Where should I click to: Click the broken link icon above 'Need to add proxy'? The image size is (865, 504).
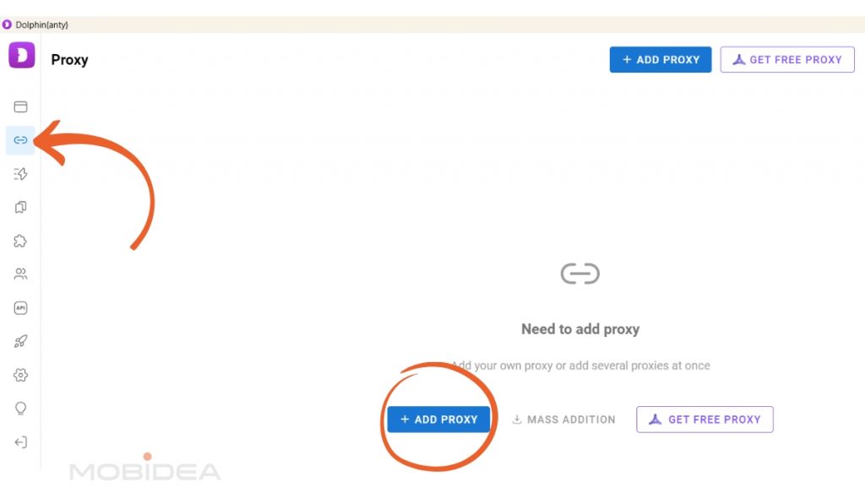pyautogui.click(x=580, y=273)
